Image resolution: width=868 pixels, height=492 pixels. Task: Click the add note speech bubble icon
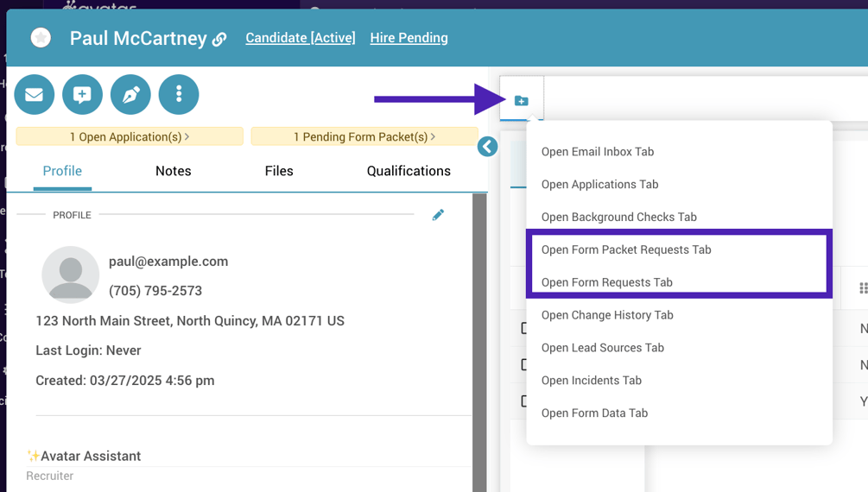tap(83, 95)
